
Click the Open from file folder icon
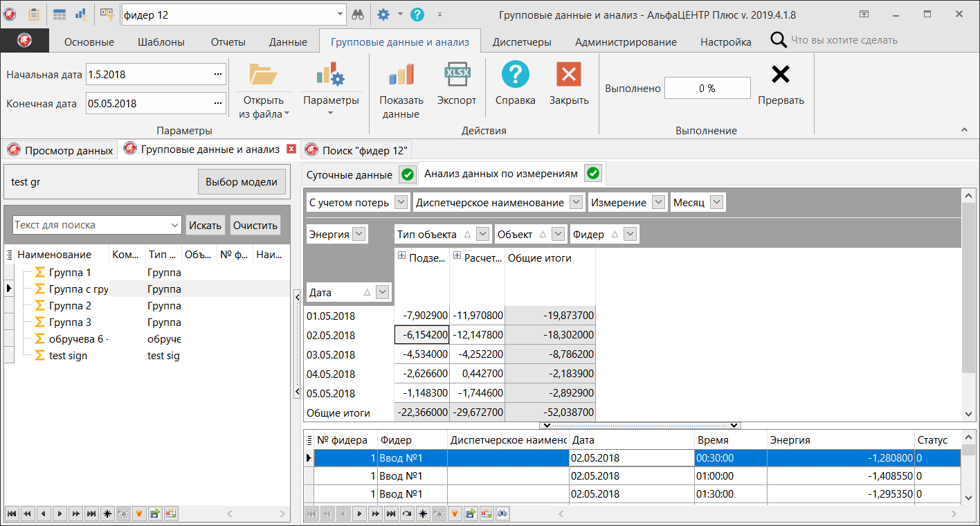coord(263,75)
